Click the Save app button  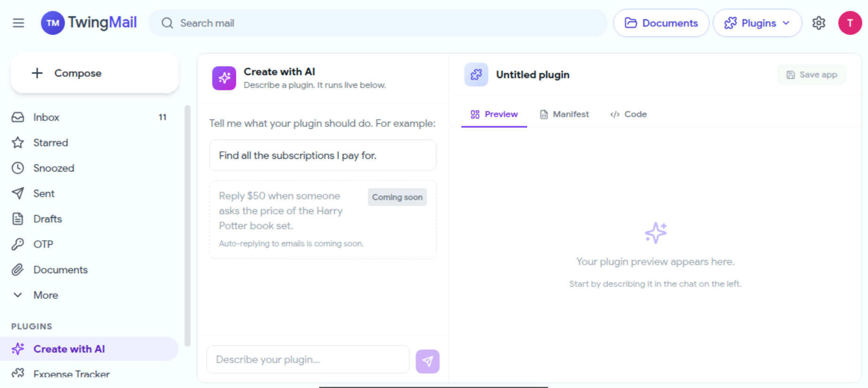pos(812,75)
